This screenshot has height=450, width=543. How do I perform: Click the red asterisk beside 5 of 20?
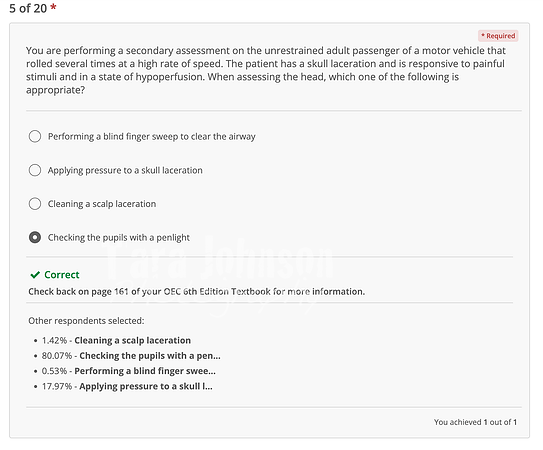click(53, 7)
